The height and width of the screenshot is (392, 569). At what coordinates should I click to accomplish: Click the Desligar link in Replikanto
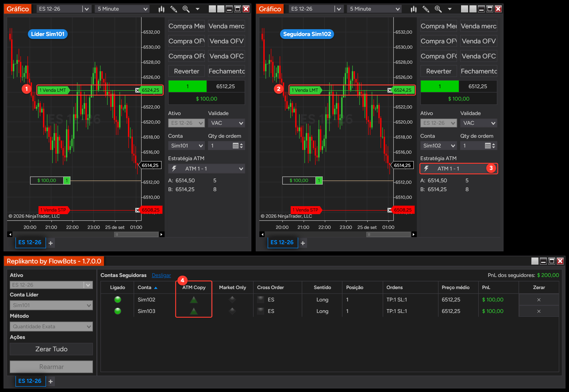(x=161, y=275)
